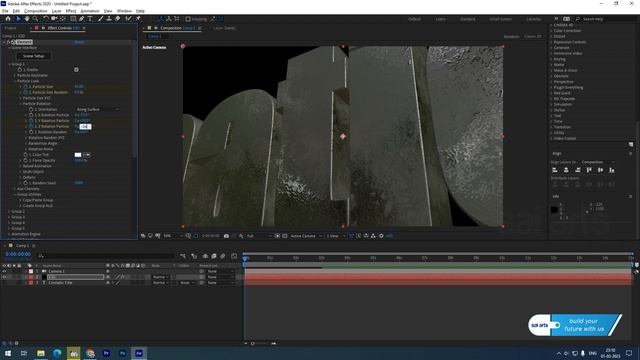Open Premiere Pro in Windows taskbar
The width and height of the screenshot is (640, 360).
[x=106, y=353]
